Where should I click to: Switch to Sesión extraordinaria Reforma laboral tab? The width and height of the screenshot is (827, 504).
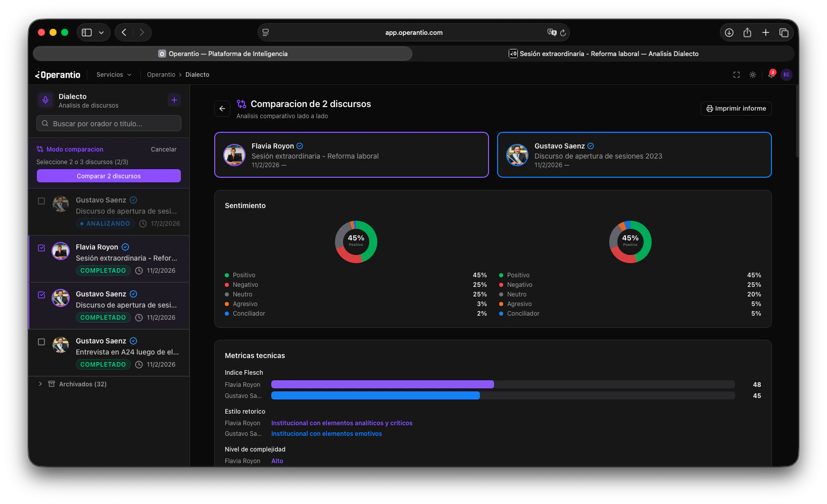point(604,54)
